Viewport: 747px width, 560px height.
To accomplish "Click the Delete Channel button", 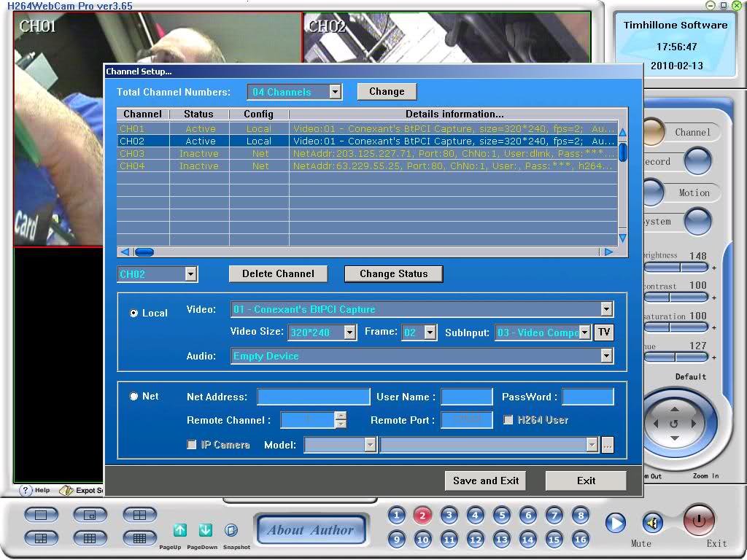I will pyautogui.click(x=278, y=274).
